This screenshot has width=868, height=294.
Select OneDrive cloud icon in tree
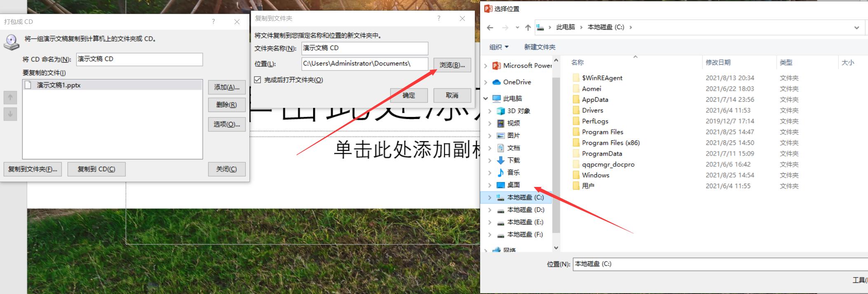497,82
